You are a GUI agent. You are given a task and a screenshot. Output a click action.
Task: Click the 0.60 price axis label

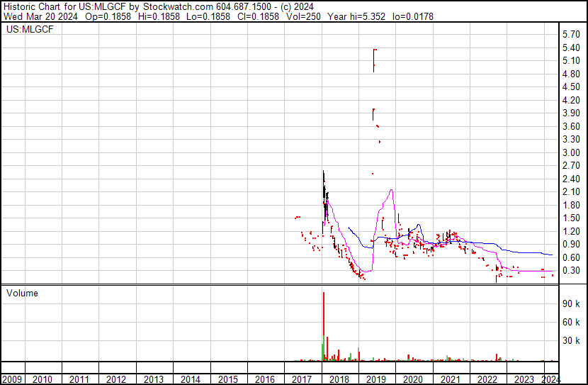pyautogui.click(x=572, y=258)
